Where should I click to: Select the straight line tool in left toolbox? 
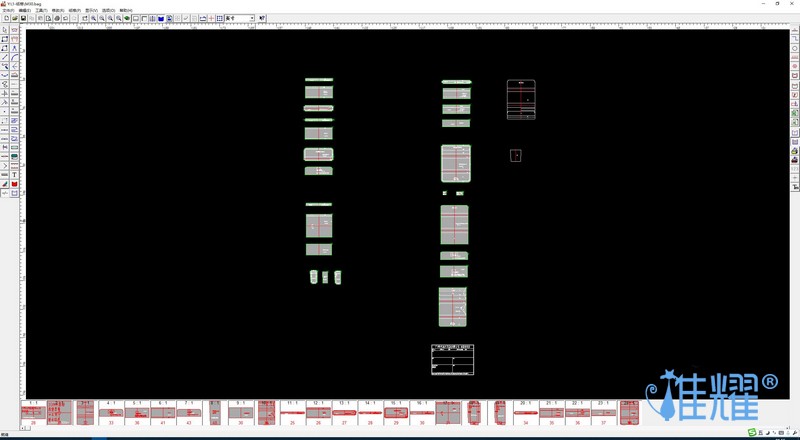click(x=5, y=57)
